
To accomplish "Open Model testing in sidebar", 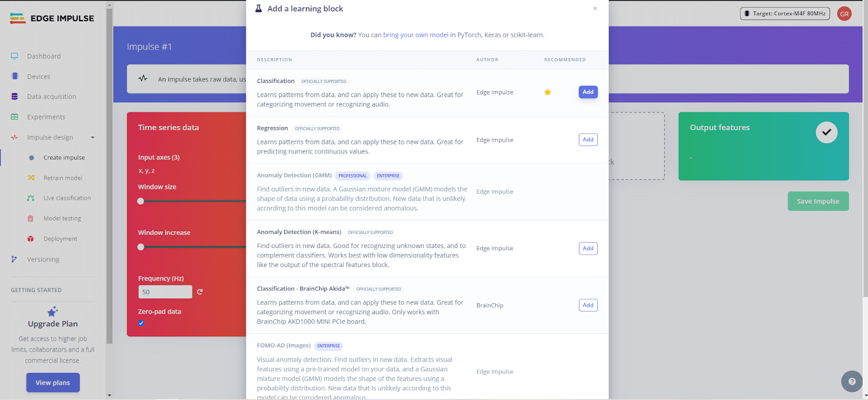I will [x=62, y=219].
